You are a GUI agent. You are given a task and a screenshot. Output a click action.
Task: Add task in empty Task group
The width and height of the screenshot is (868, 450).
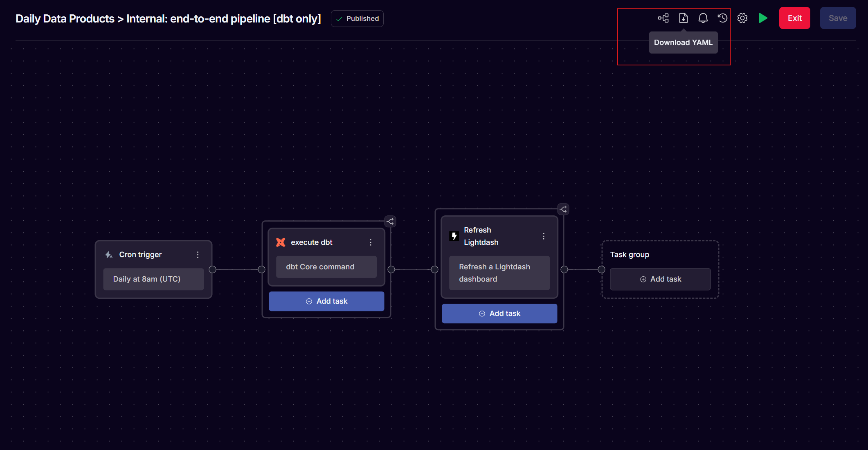coord(660,279)
